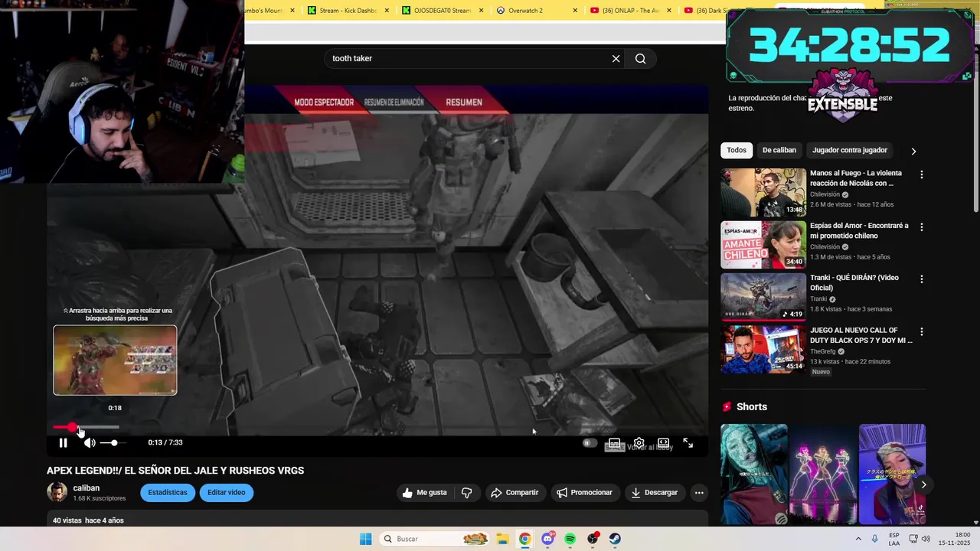
Task: Open the caliban channel name link
Action: point(87,488)
